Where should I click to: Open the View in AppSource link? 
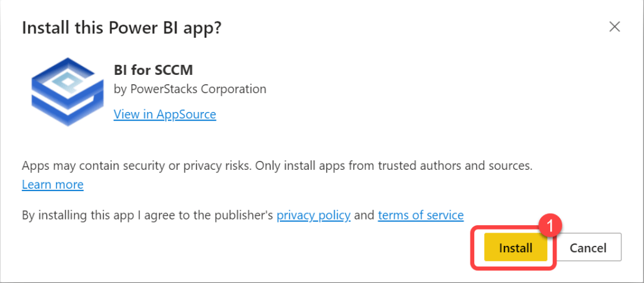pos(165,114)
